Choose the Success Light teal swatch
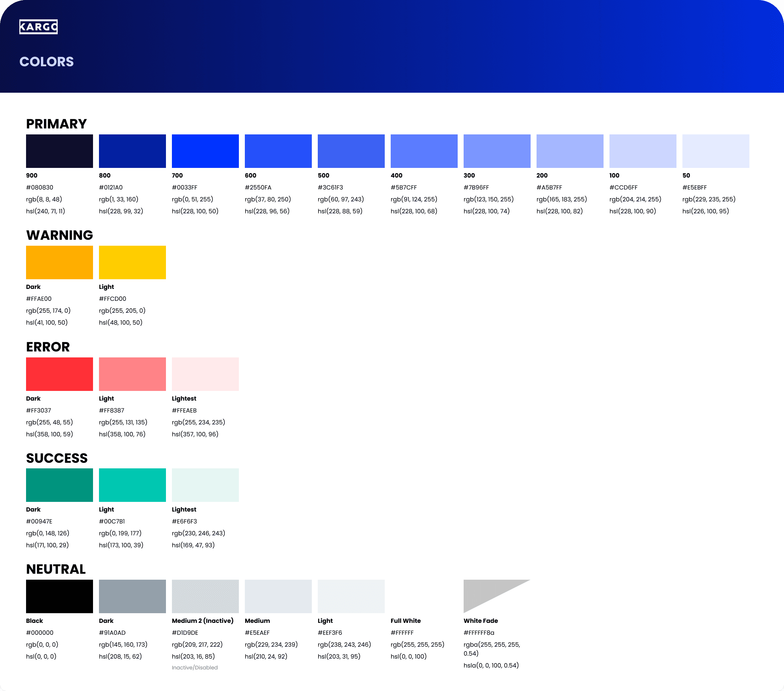The width and height of the screenshot is (784, 691). [132, 485]
